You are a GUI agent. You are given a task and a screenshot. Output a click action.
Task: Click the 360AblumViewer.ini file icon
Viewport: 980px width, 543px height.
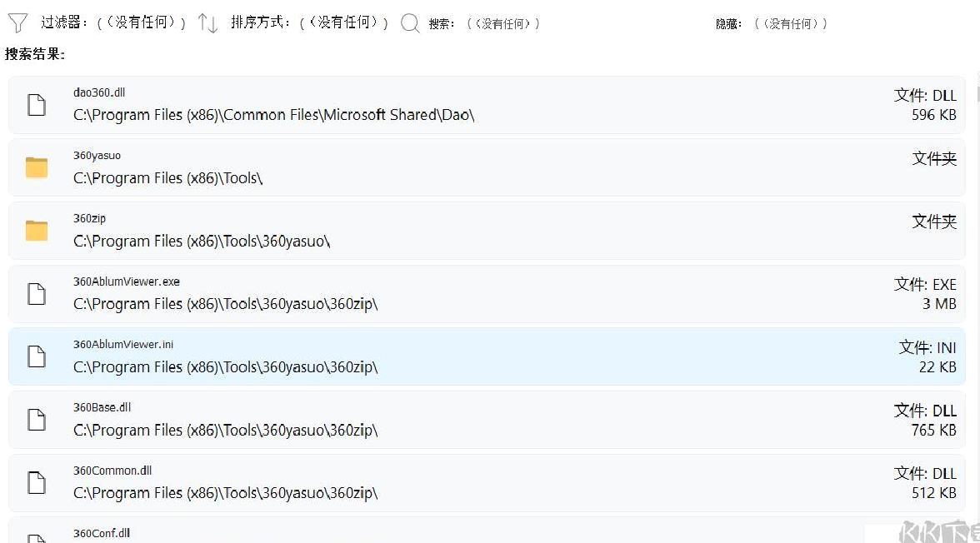coord(37,356)
